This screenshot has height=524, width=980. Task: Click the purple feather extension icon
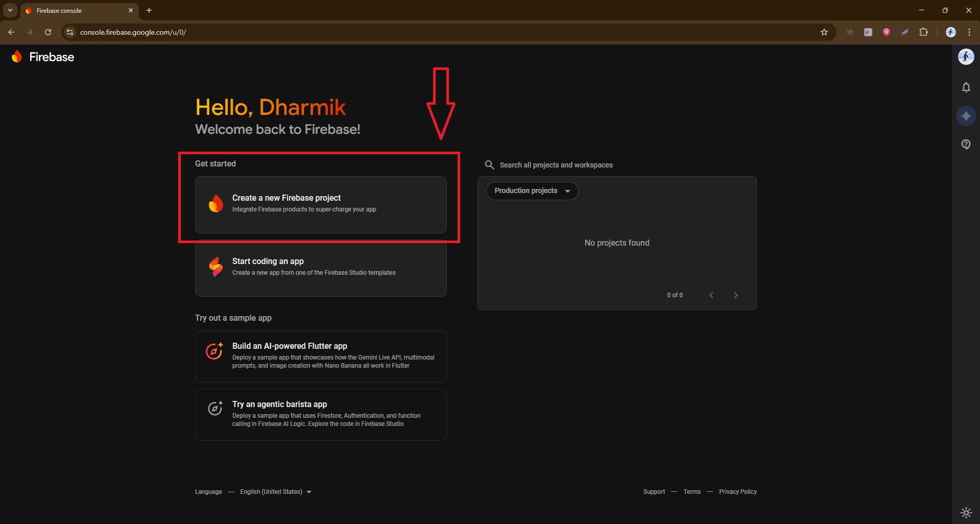pos(905,32)
